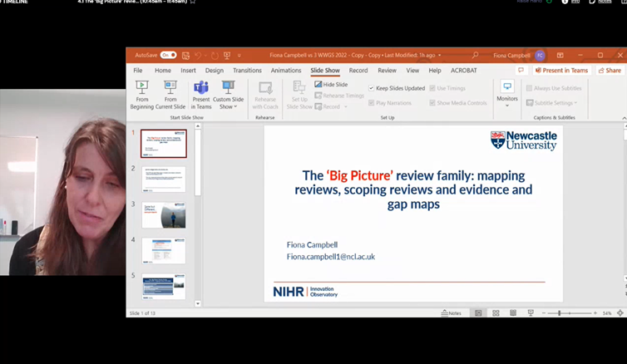627x364 pixels.
Task: Open the Help tab
Action: pos(435,71)
